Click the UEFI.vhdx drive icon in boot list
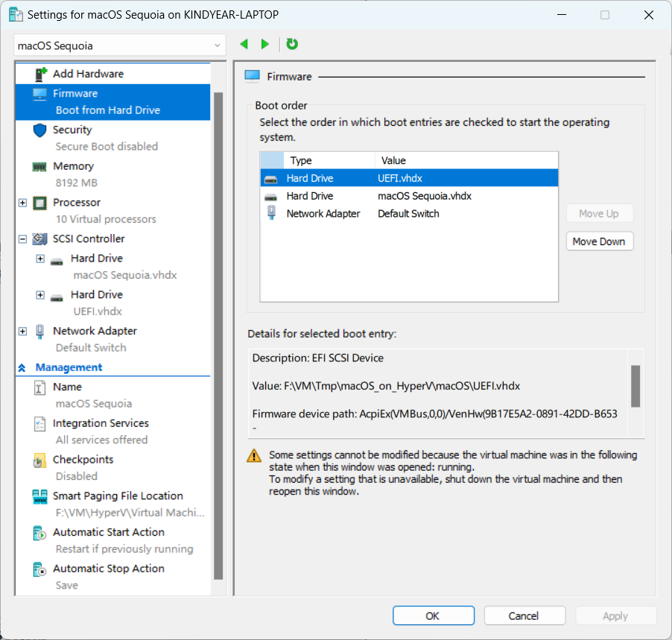Viewport: 672px width, 640px height. pos(271,179)
